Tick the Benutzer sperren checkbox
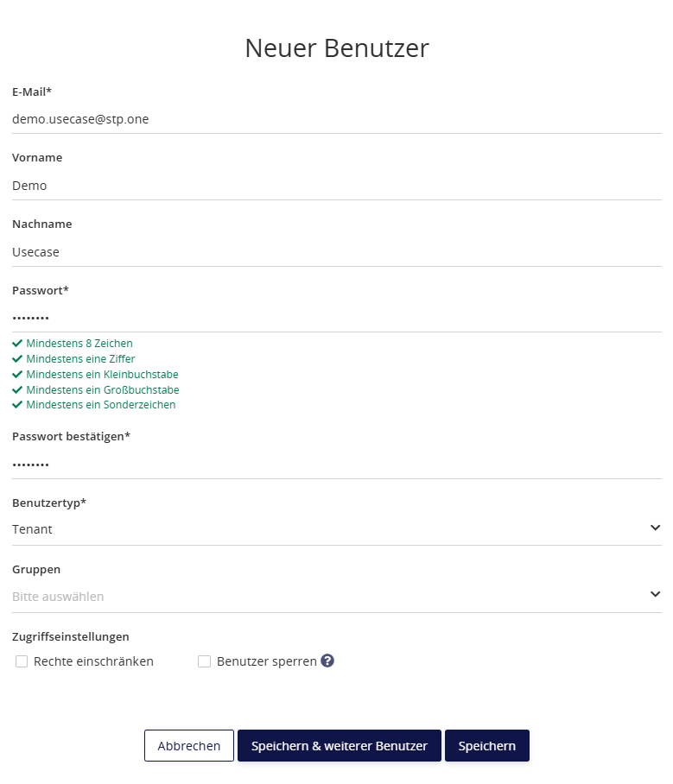This screenshot has width=673, height=784. click(205, 661)
